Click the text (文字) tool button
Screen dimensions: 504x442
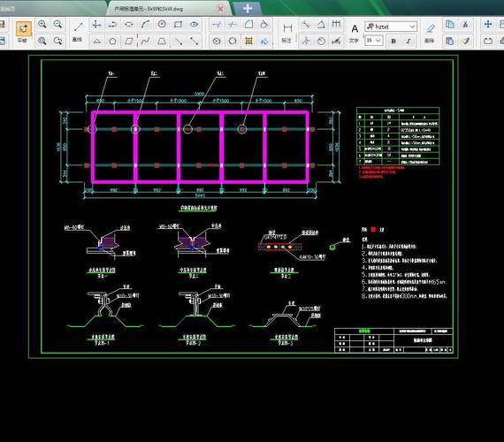[355, 34]
